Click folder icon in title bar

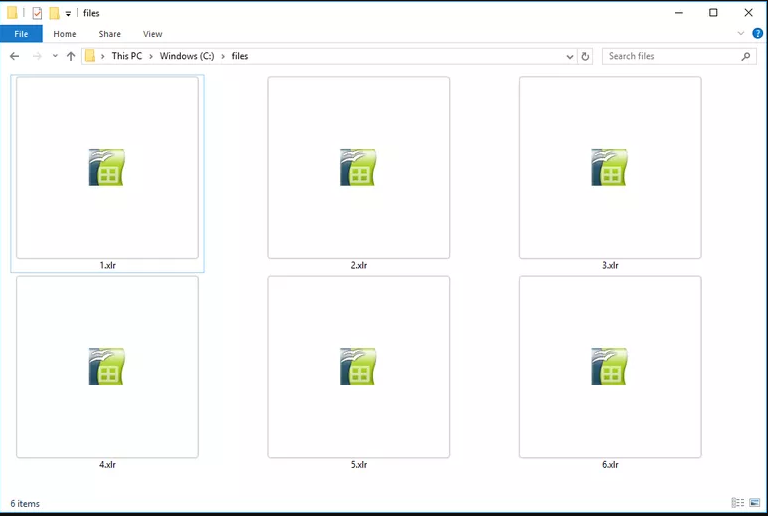12,13
